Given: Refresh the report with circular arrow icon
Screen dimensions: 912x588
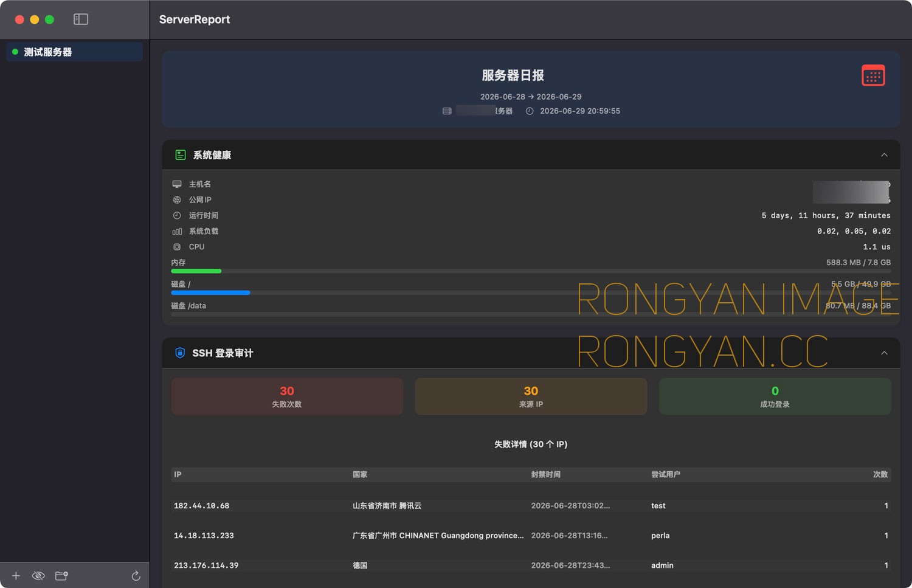Looking at the screenshot, I should tap(136, 576).
